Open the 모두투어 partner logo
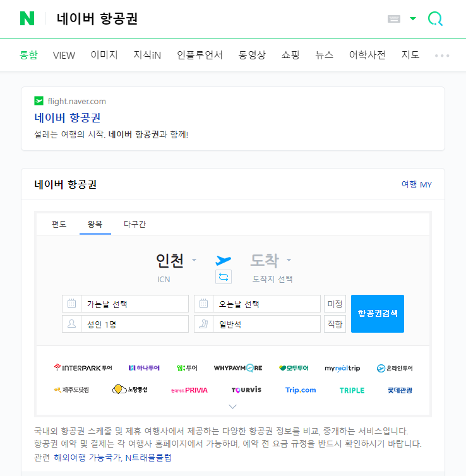Screen dimensions: 466x476 click(294, 368)
